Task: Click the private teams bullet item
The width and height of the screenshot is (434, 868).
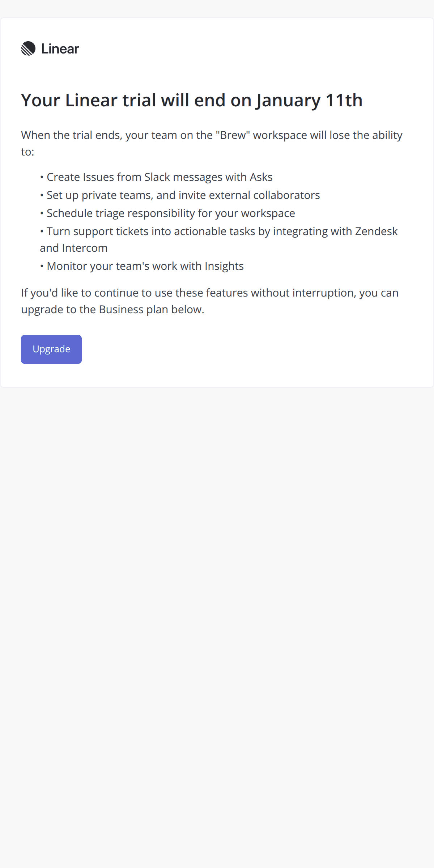Action: pyautogui.click(x=181, y=195)
